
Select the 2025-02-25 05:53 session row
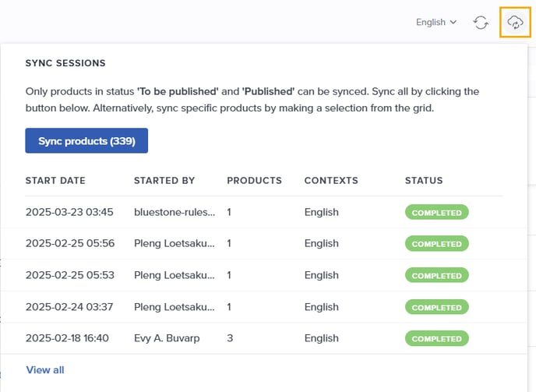(263, 275)
